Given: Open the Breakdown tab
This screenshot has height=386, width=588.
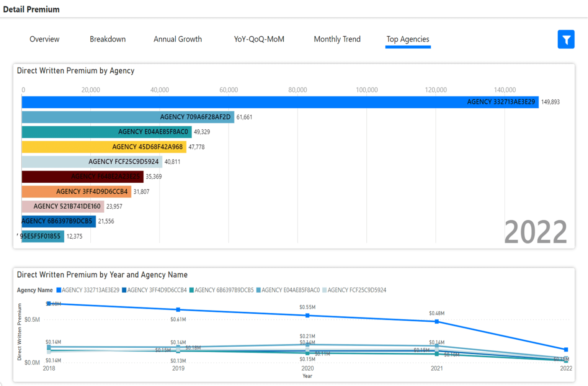Looking at the screenshot, I should coord(108,39).
